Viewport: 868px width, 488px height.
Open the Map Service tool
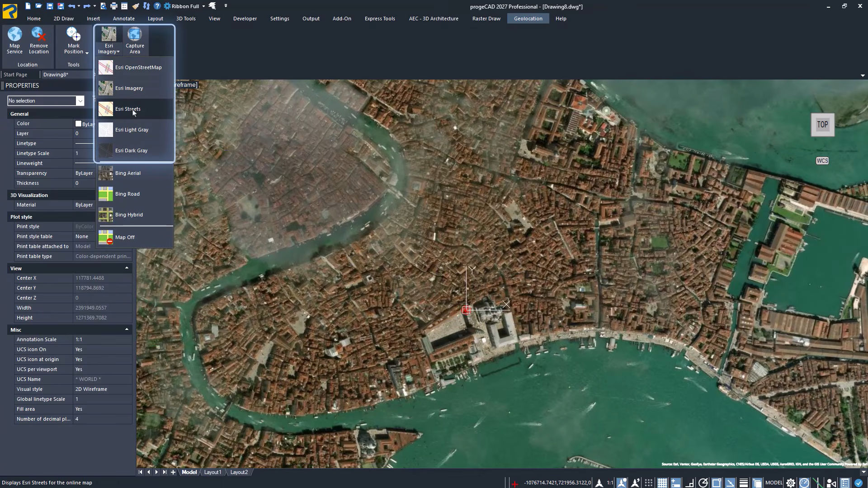pyautogui.click(x=14, y=41)
